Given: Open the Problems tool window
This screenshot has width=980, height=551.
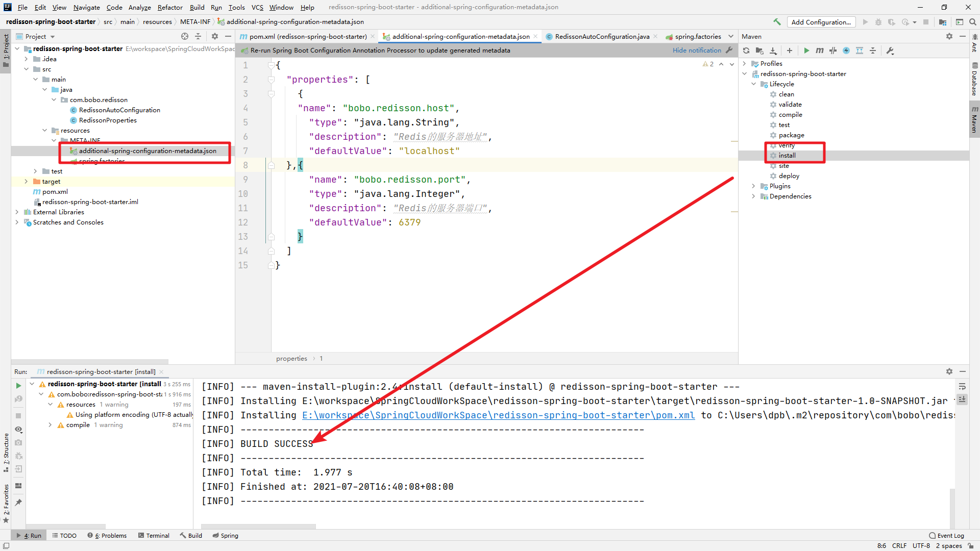Looking at the screenshot, I should click(x=107, y=535).
